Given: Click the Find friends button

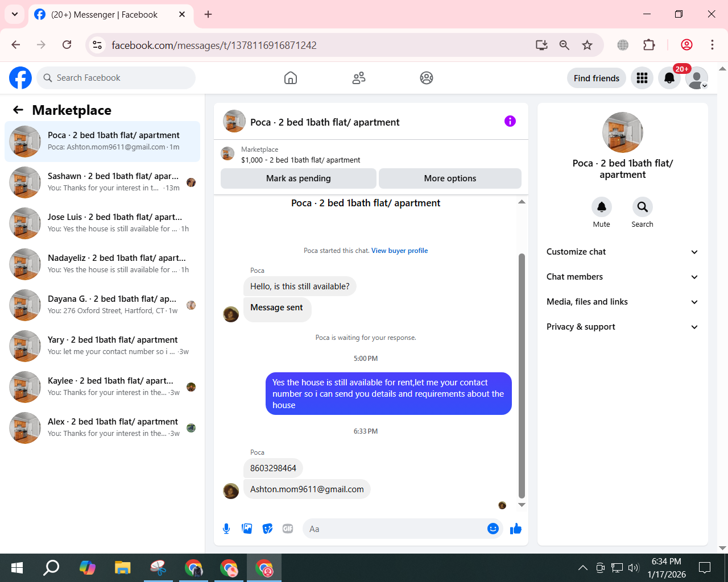Looking at the screenshot, I should 597,78.
